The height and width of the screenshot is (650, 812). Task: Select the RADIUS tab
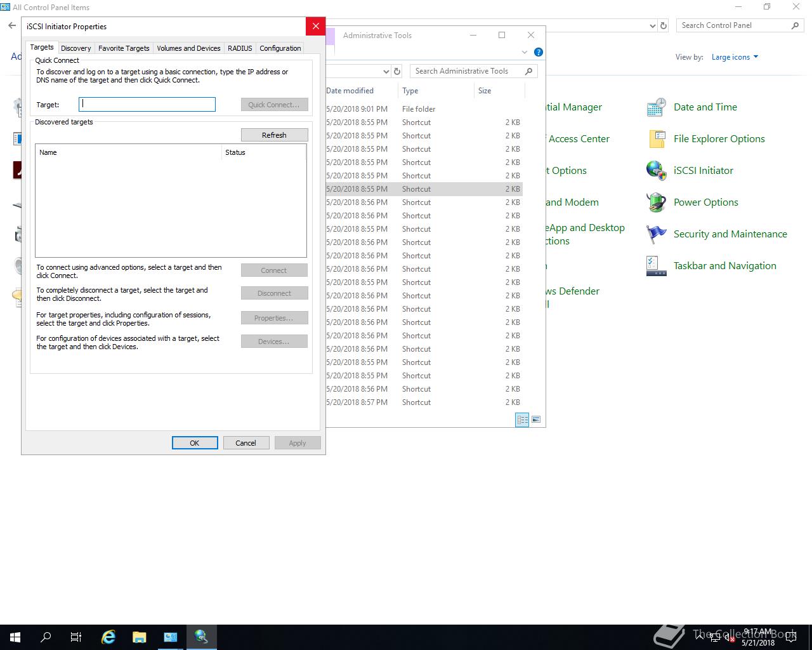point(240,48)
